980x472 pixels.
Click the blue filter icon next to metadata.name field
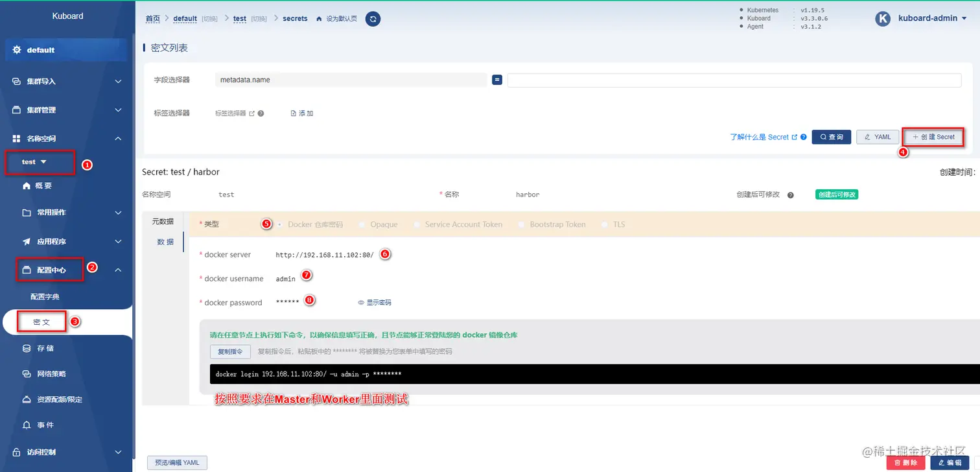click(x=496, y=79)
